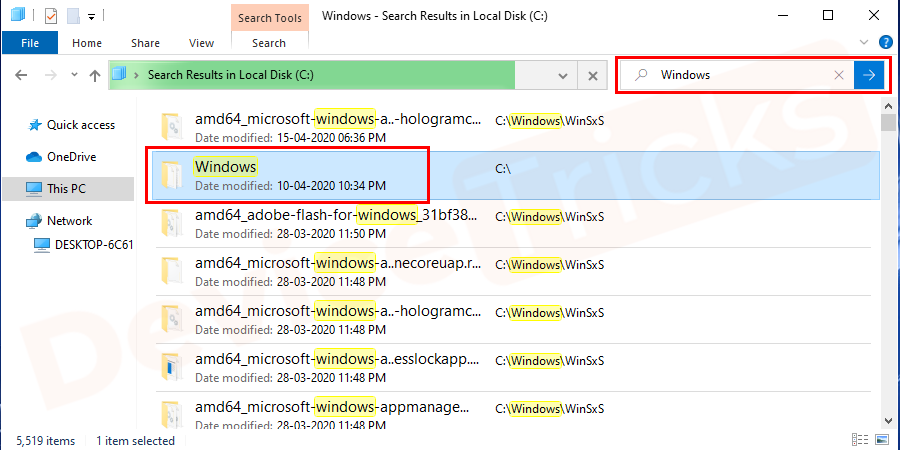Click the Network icon in sidebar
This screenshot has width=900, height=450.
[x=34, y=221]
